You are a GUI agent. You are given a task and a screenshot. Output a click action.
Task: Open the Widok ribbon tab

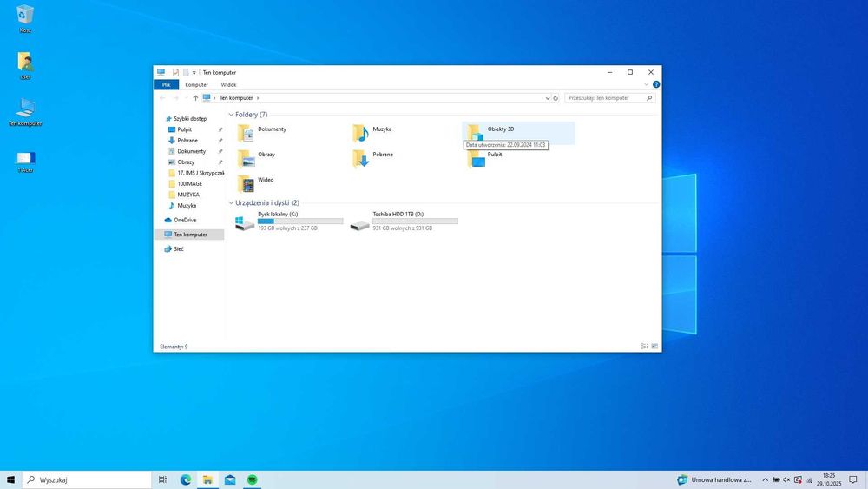[x=228, y=85]
